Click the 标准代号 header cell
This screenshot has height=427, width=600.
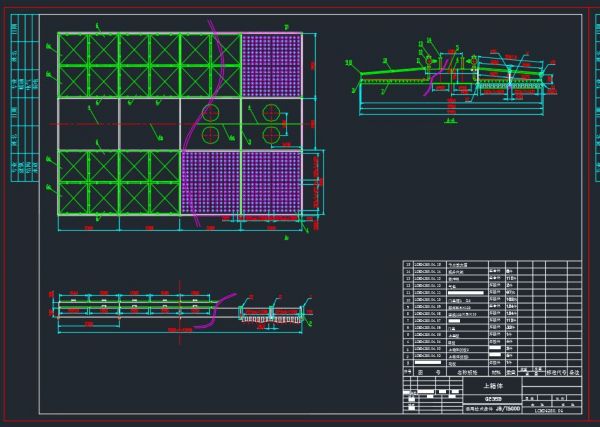557,372
